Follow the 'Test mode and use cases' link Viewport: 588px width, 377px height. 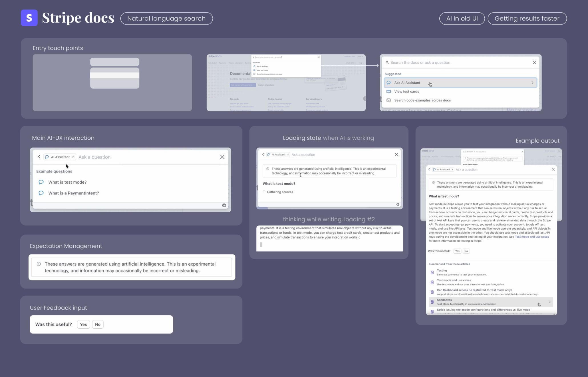click(532, 237)
